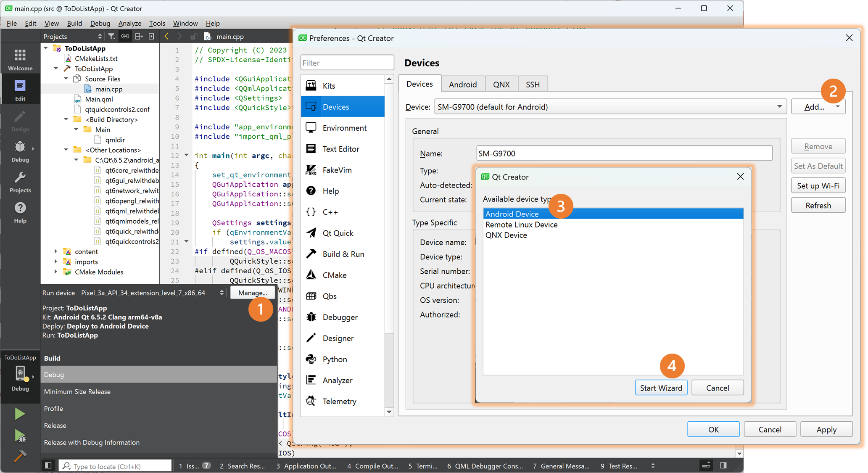The height and width of the screenshot is (473, 868).
Task: Collapse the Source Files tree node
Action: [66, 79]
